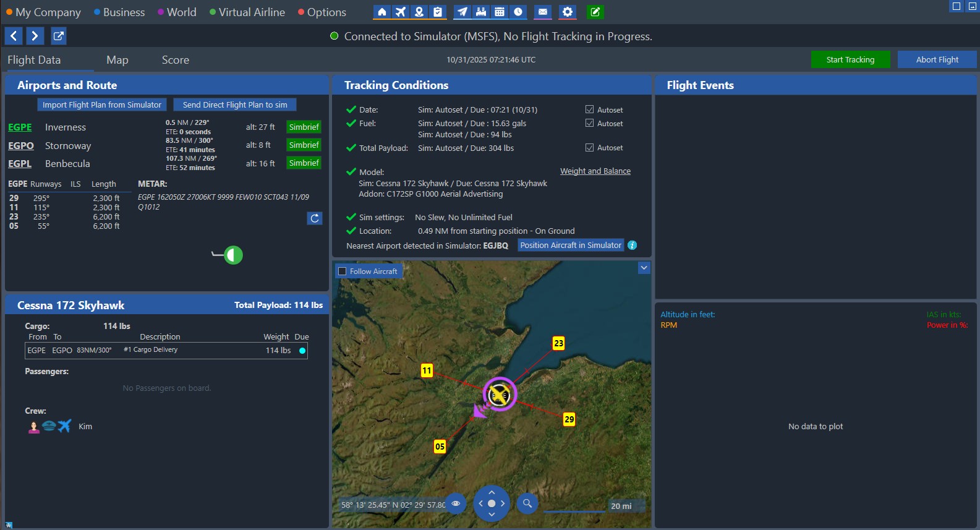Open the calendar icon in toolbar
This screenshot has width=980, height=530.
[500, 12]
